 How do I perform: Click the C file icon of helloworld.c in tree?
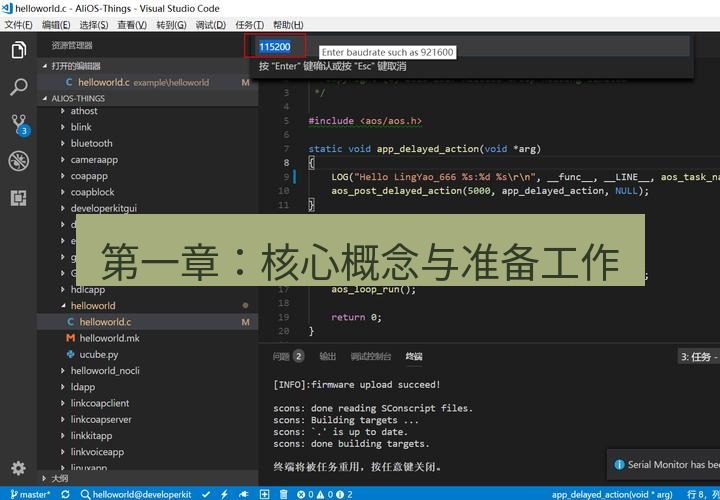70,322
